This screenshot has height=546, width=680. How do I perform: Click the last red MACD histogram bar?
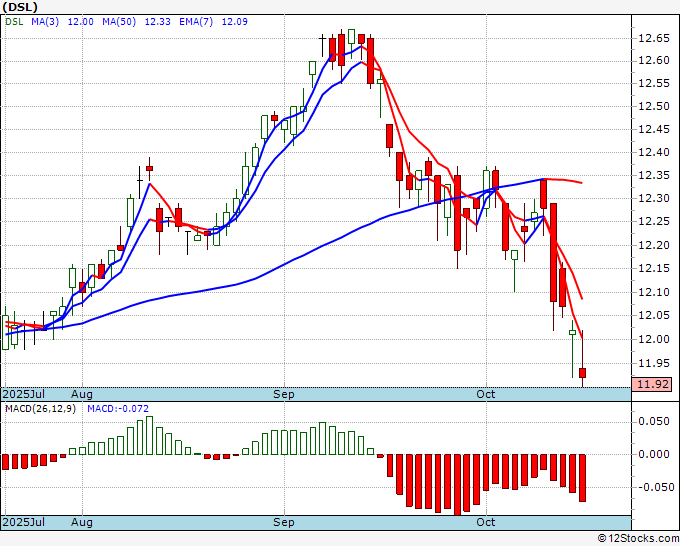coord(582,478)
